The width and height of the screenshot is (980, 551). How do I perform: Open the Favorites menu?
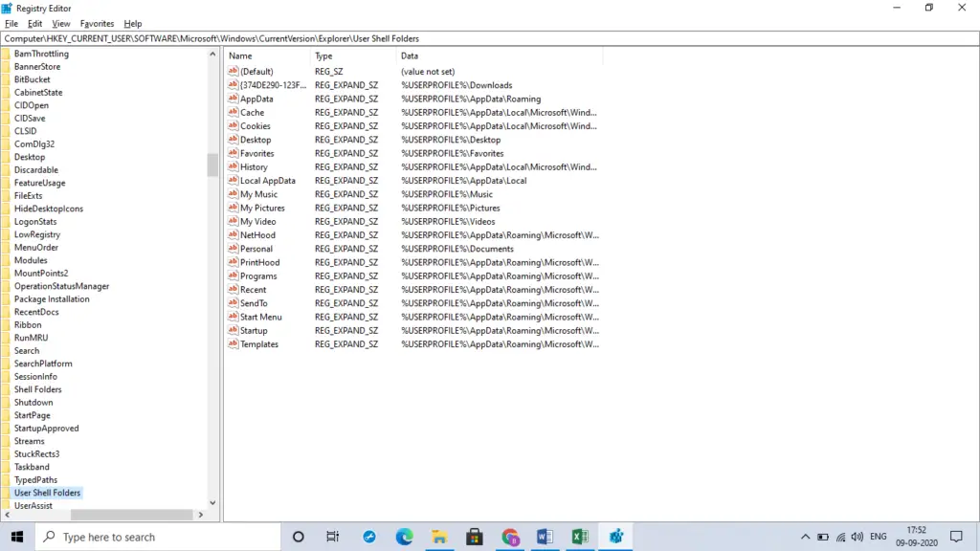(x=97, y=24)
